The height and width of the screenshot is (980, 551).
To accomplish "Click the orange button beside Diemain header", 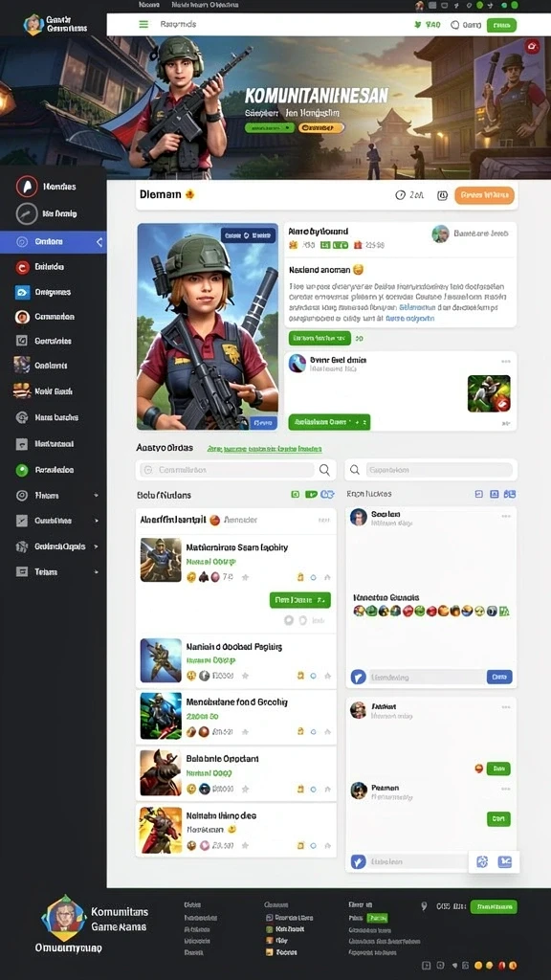I will point(484,195).
